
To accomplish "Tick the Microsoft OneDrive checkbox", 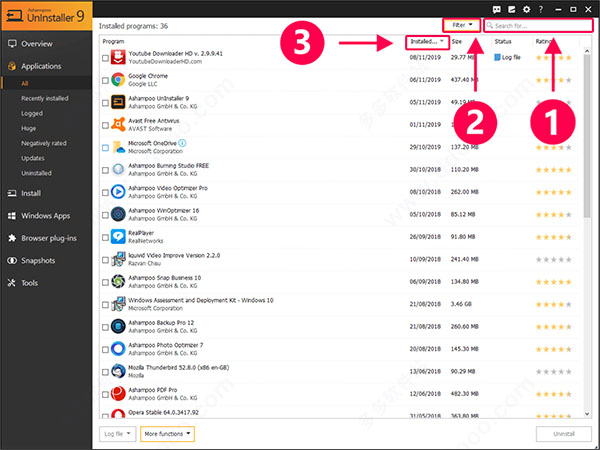I will tap(105, 148).
